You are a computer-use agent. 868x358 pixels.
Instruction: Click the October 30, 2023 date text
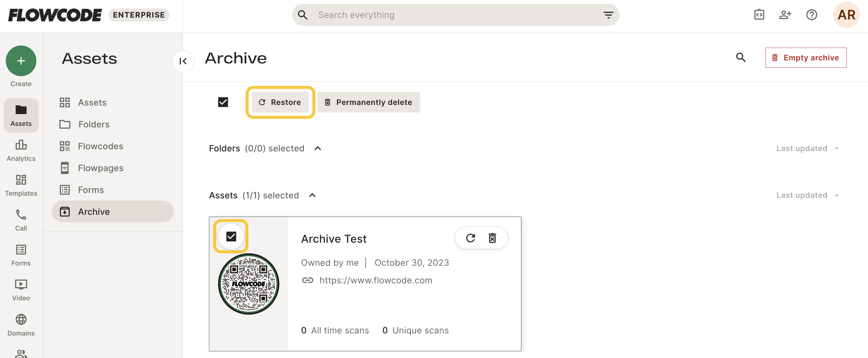tap(412, 263)
